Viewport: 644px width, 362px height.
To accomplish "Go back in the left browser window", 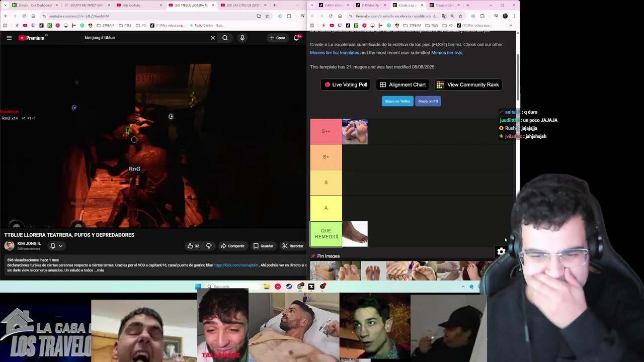I will coord(6,16).
